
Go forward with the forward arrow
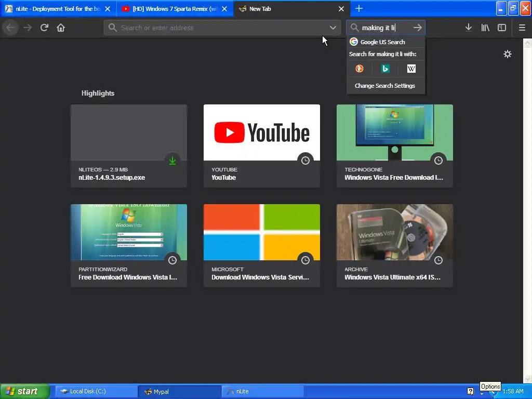28,28
